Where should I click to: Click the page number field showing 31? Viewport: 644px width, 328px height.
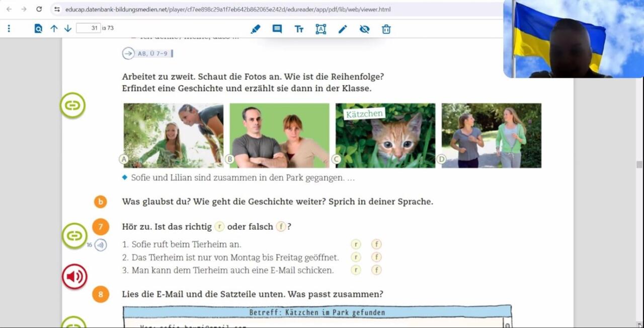[x=89, y=28]
